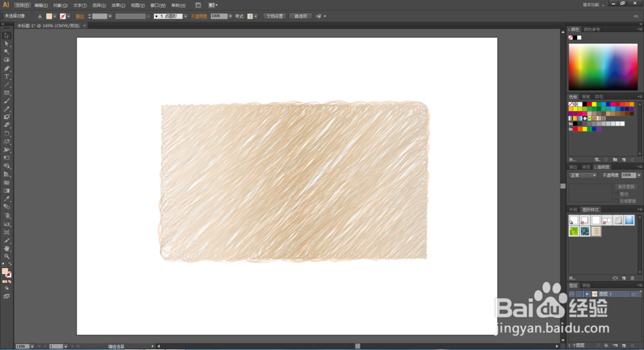Open the brush definition 5 点圆形 dropdown
The height and width of the screenshot is (350, 644).
click(x=185, y=17)
